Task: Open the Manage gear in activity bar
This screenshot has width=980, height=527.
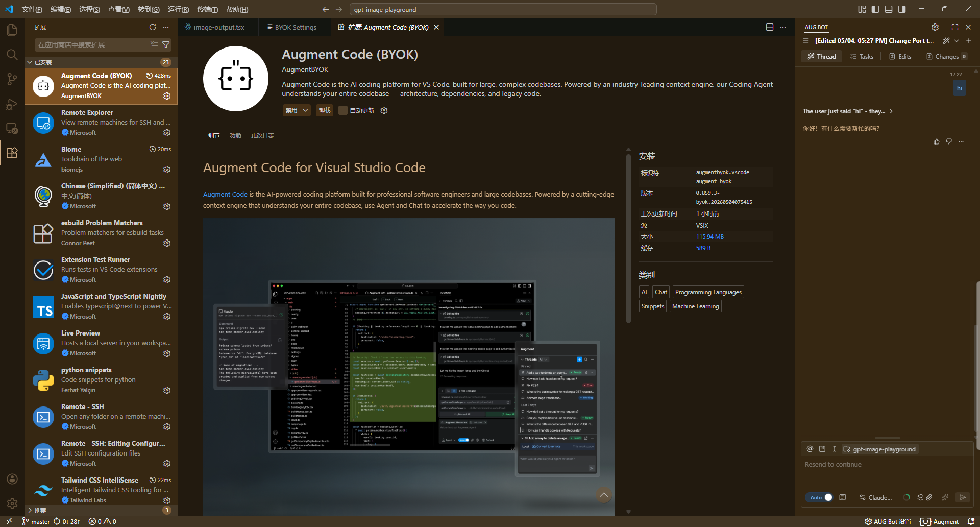Action: coord(12,504)
